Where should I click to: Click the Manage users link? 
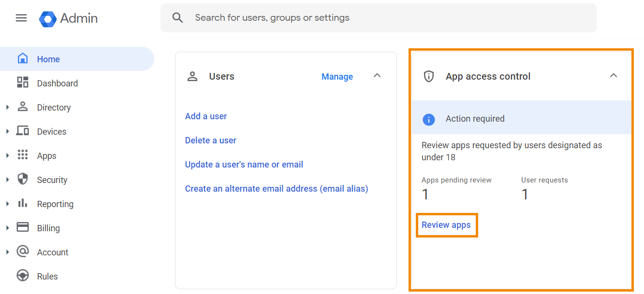[337, 77]
